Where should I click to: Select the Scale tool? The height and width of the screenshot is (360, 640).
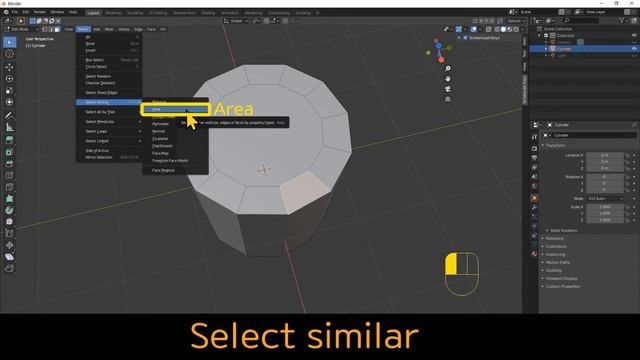pos(9,90)
